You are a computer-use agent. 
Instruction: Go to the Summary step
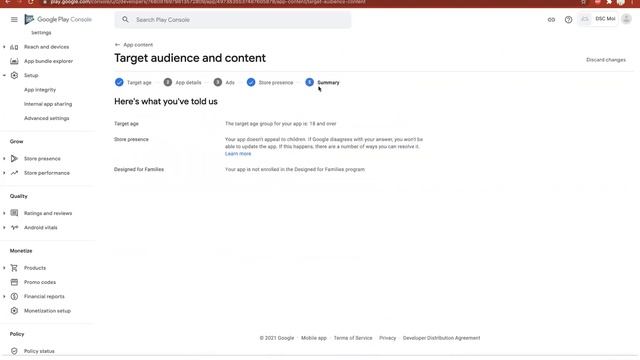point(322,82)
